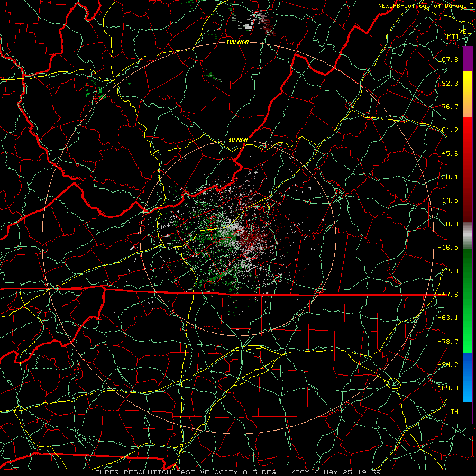Click the -94.2 value on velocity scale
This screenshot has width=476, height=476.
[x=448, y=364]
